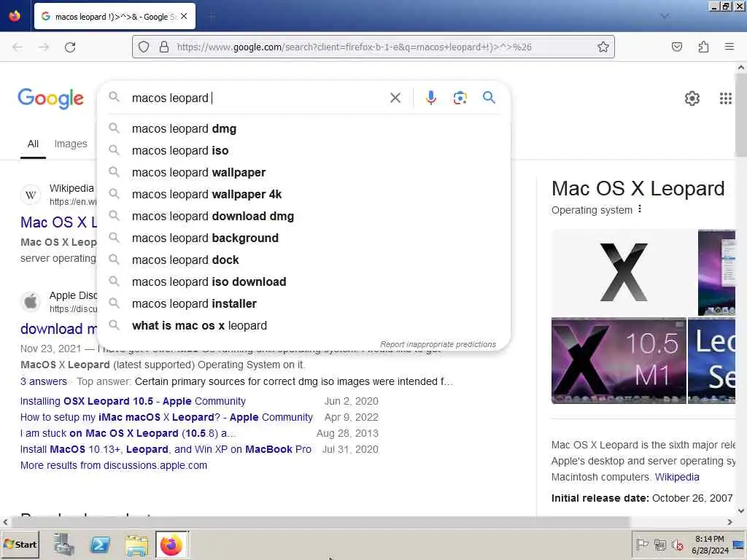Choose suggestion what is mac os x leopard

(303, 326)
